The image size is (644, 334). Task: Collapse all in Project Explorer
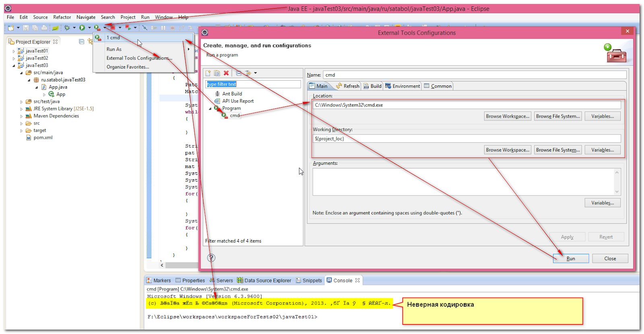(81, 41)
